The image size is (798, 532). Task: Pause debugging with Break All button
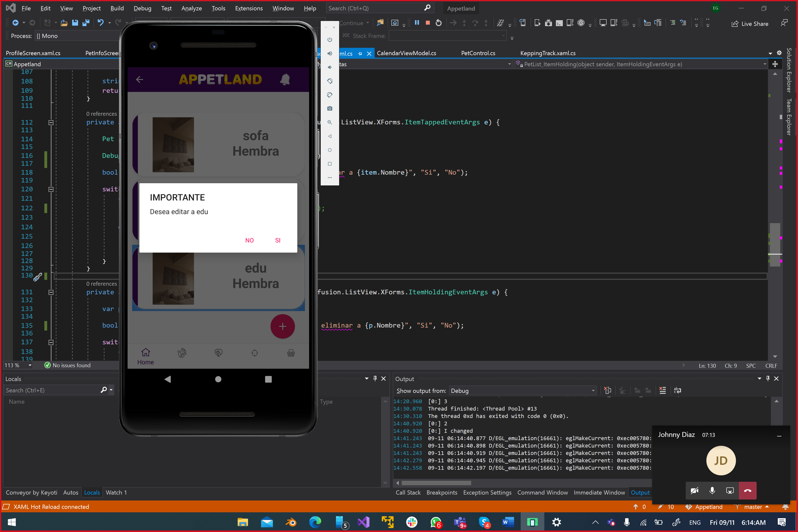pyautogui.click(x=417, y=23)
